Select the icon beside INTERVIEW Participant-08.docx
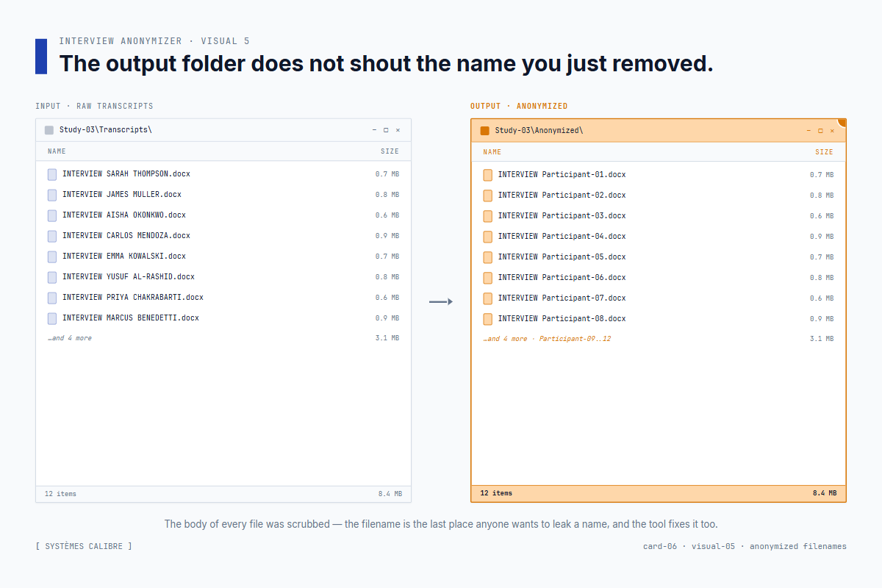The height and width of the screenshot is (588, 882). tap(486, 318)
